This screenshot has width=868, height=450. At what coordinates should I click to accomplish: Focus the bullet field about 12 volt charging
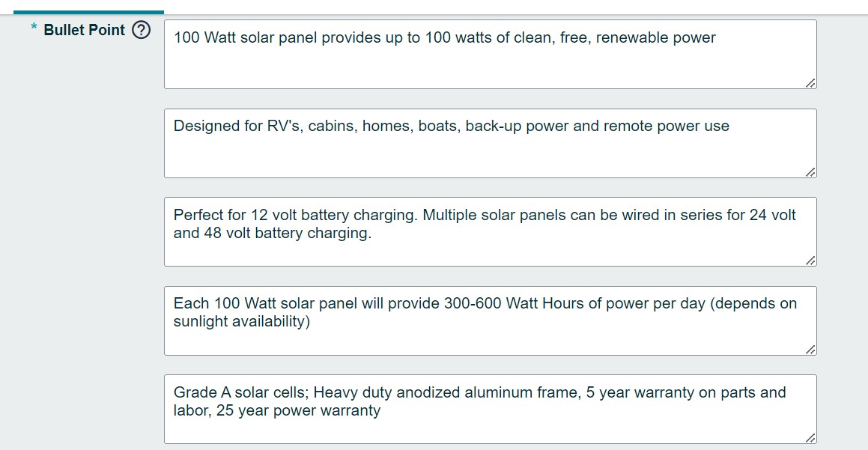[x=491, y=232]
